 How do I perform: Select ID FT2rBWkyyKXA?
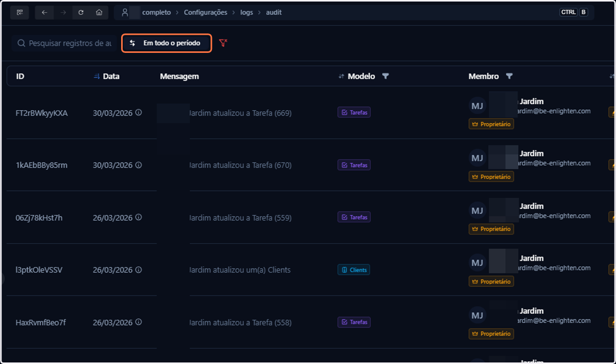pyautogui.click(x=42, y=113)
